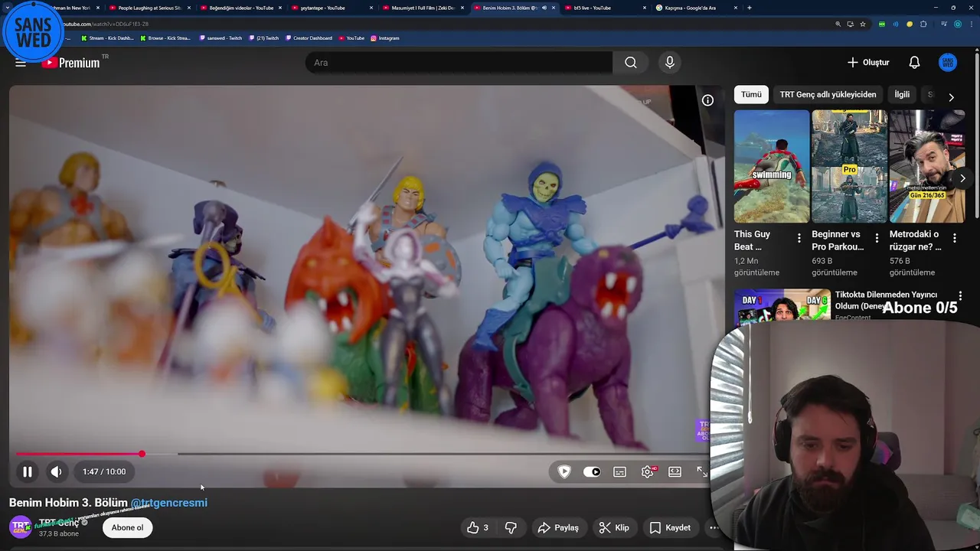Open '(21) Twitch' bookmark
Image resolution: width=980 pixels, height=551 pixels.
click(264, 37)
